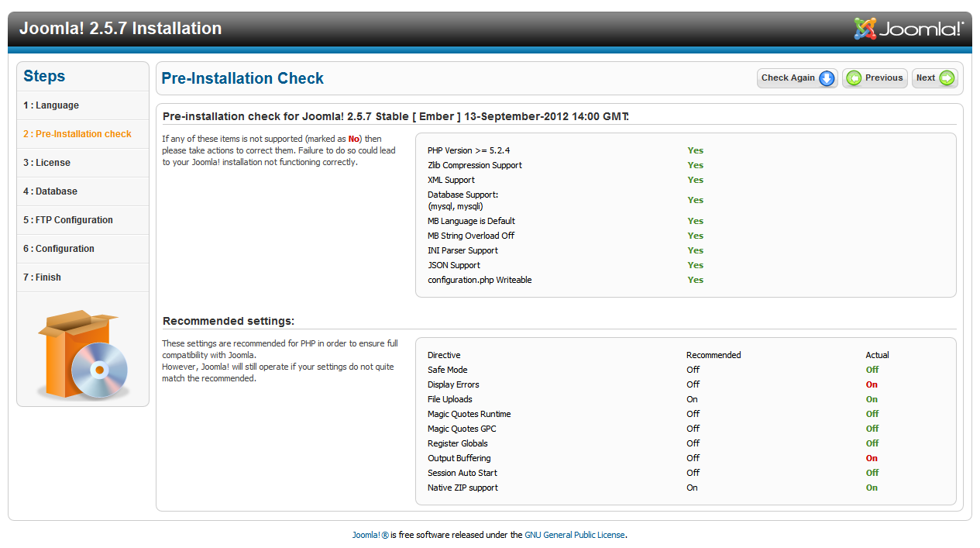The height and width of the screenshot is (548, 980).
Task: Click the Register Globals directive
Action: 458,443
